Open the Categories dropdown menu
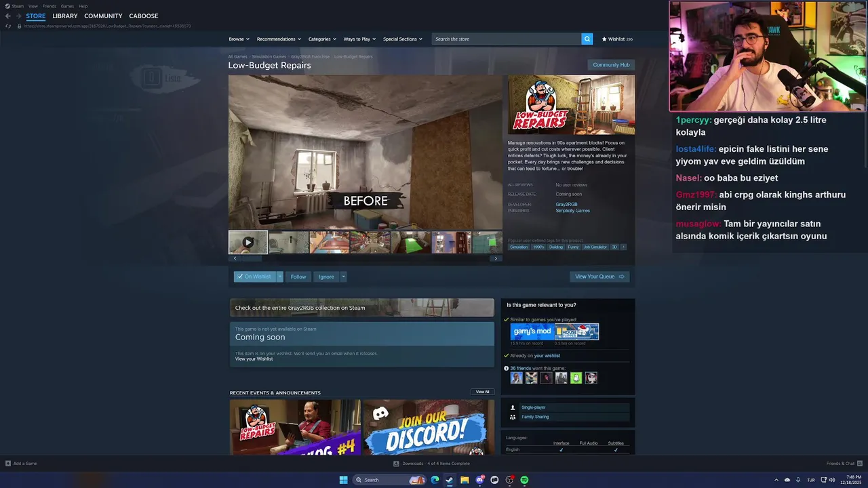This screenshot has height=488, width=868. click(x=321, y=39)
